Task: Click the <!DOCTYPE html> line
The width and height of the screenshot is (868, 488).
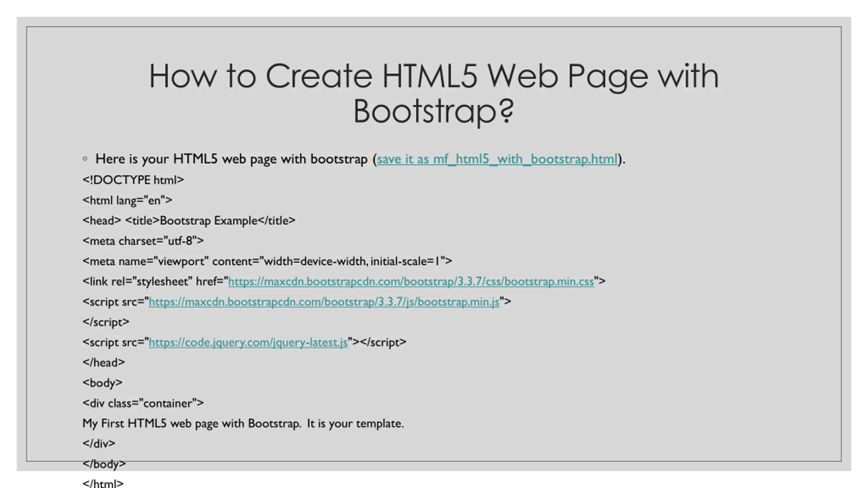Action: (133, 180)
